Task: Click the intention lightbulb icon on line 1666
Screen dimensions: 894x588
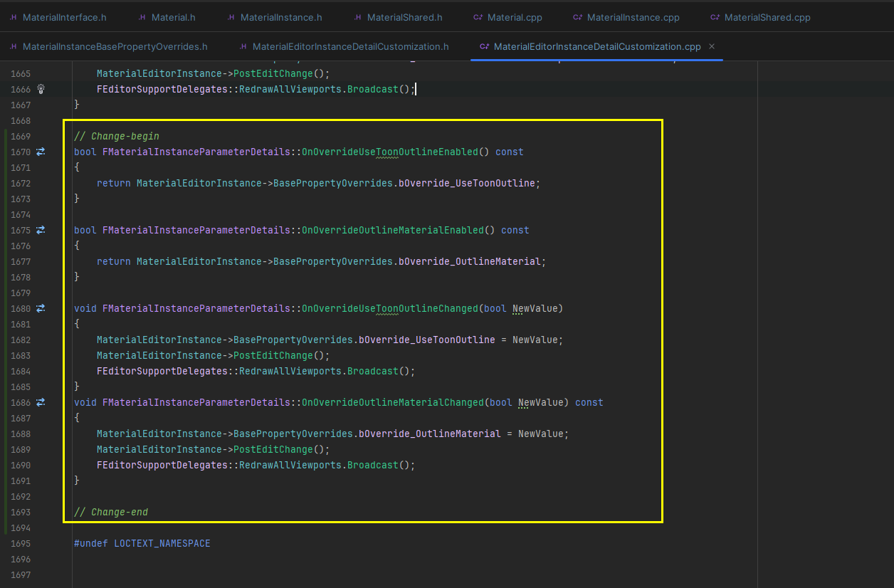Action: point(41,89)
